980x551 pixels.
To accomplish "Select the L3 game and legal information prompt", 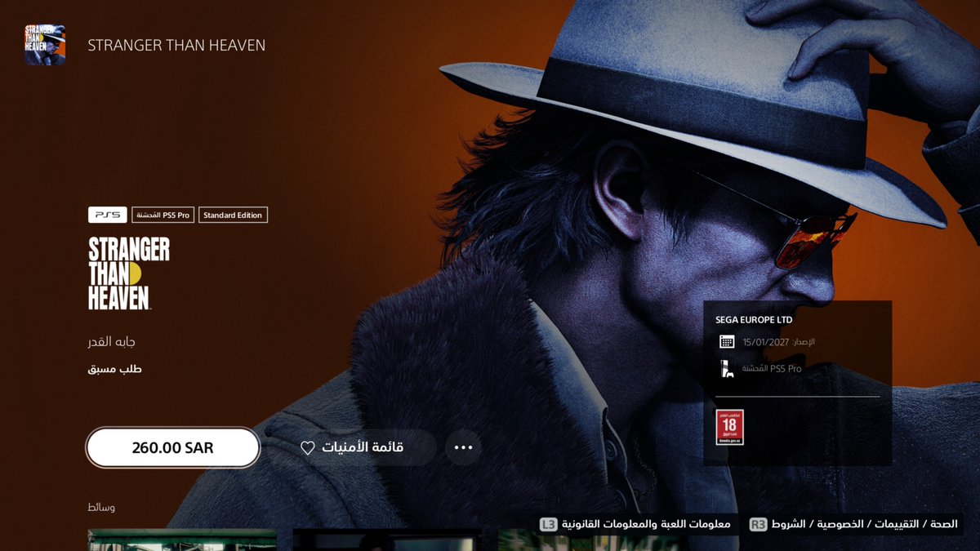I will (x=635, y=524).
